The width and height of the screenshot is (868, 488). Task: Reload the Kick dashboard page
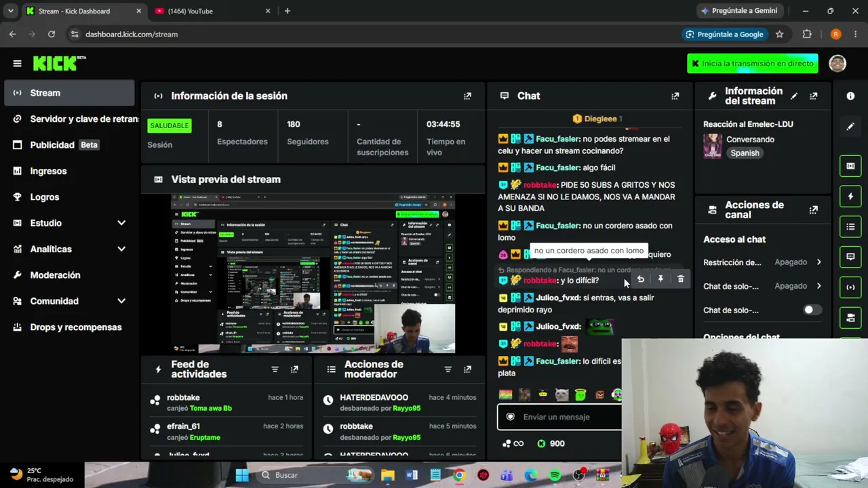tap(52, 34)
